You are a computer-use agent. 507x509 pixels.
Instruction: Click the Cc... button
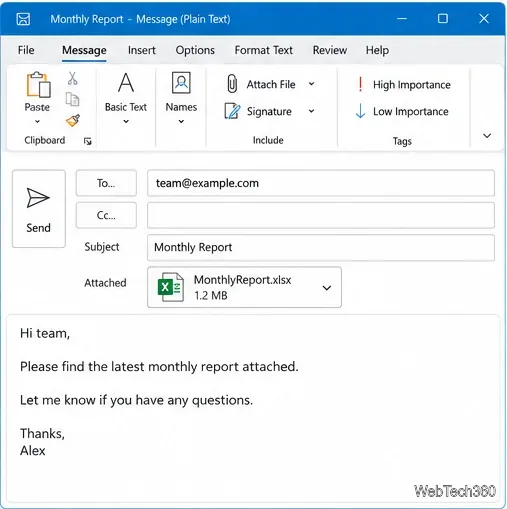pyautogui.click(x=106, y=215)
